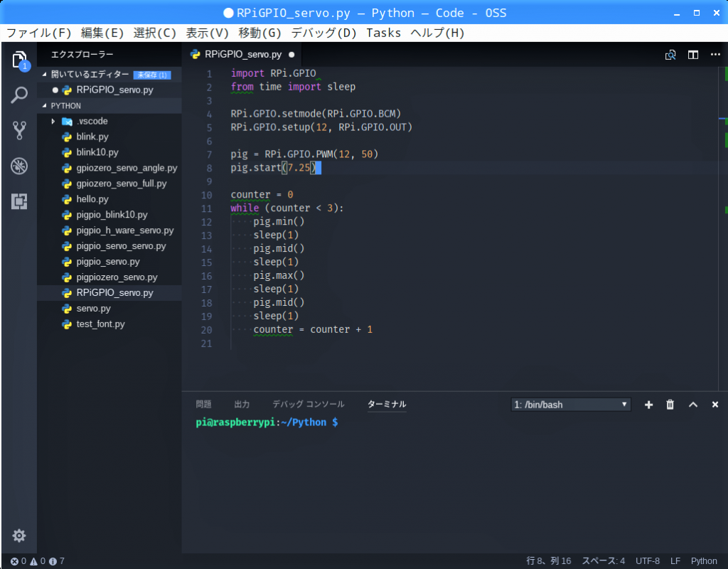The width and height of the screenshot is (728, 569).
Task: Switch to the 出力 panel tab
Action: [242, 404]
